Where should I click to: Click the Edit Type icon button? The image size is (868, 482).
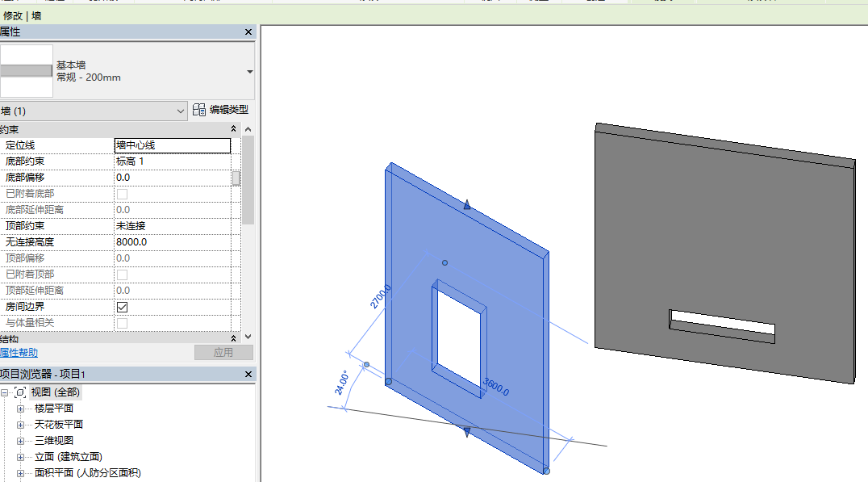[220, 110]
